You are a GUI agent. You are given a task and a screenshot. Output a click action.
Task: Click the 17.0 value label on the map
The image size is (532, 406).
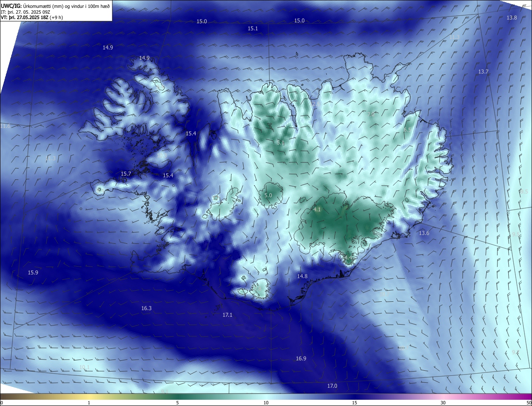332,386
